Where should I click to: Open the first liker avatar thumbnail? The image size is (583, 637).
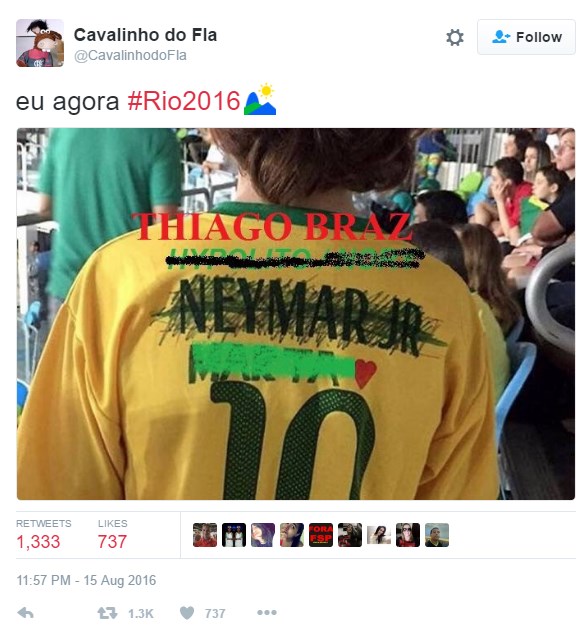[x=205, y=535]
